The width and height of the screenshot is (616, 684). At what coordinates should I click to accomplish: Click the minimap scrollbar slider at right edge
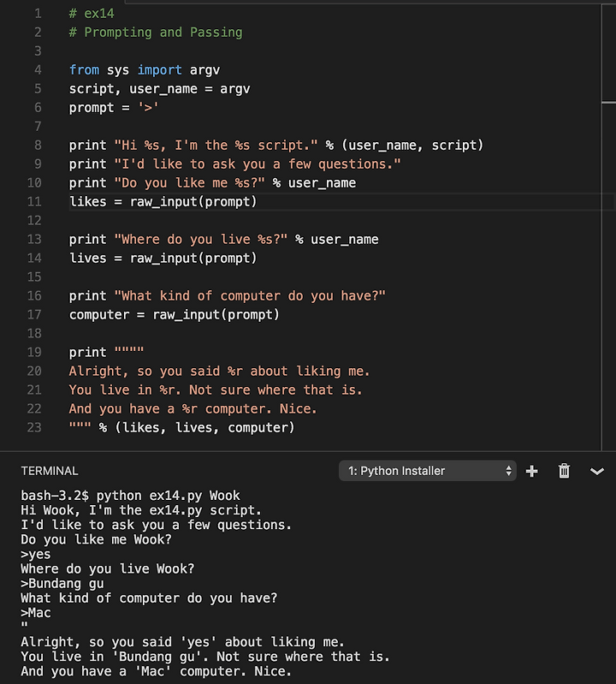coord(608,53)
